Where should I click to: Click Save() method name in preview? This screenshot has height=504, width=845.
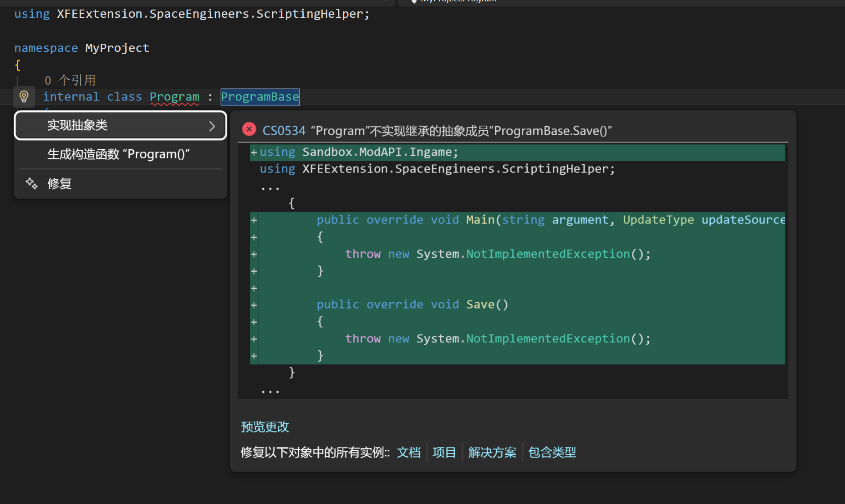point(480,305)
